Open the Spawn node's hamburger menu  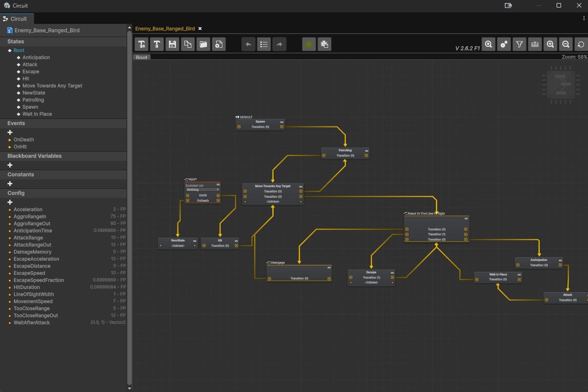point(282,122)
